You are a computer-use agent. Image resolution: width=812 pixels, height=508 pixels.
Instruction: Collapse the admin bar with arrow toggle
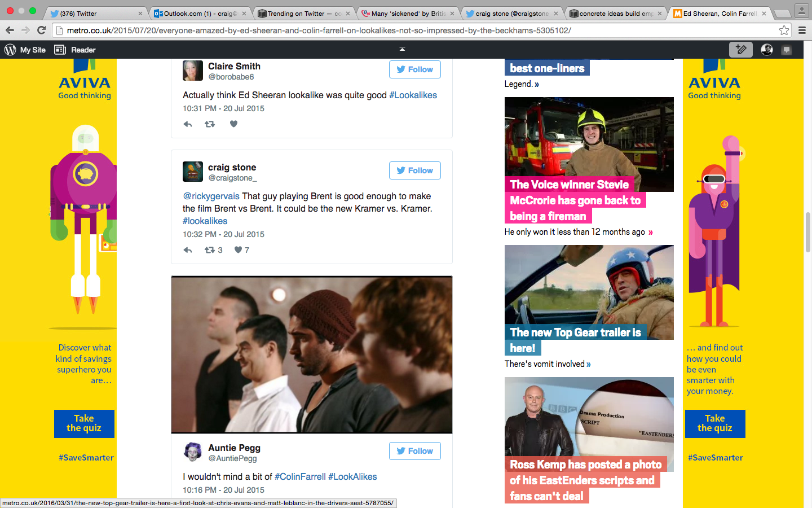pyautogui.click(x=402, y=49)
